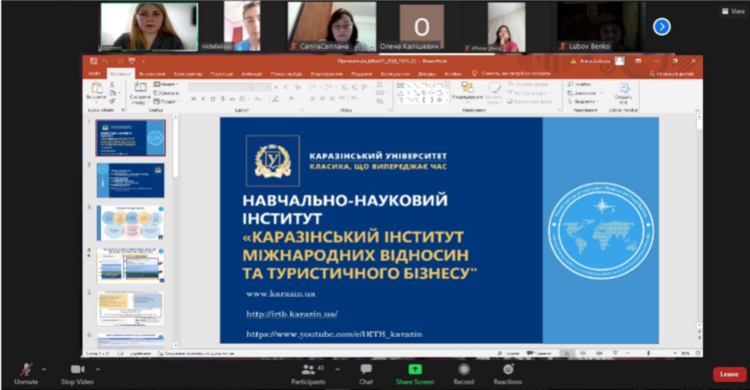This screenshot has width=750, height=390.
Task: Click the Stop Video camera icon
Action: click(77, 369)
